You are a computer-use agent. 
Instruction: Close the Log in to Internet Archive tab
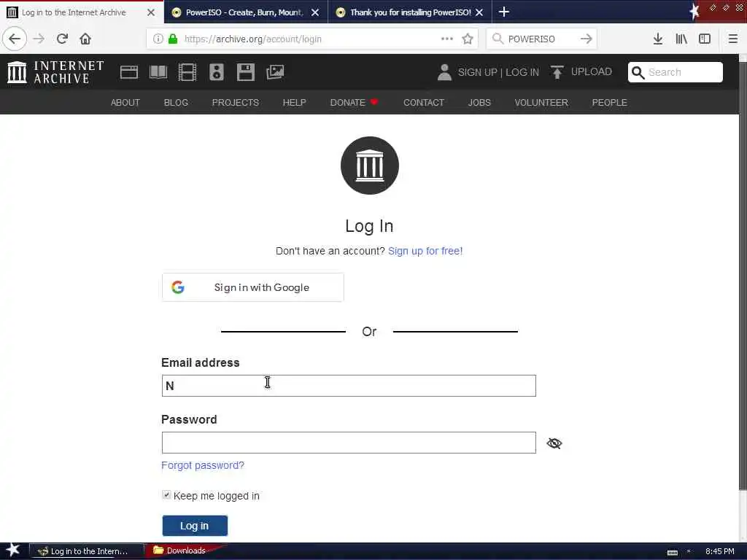pos(150,12)
